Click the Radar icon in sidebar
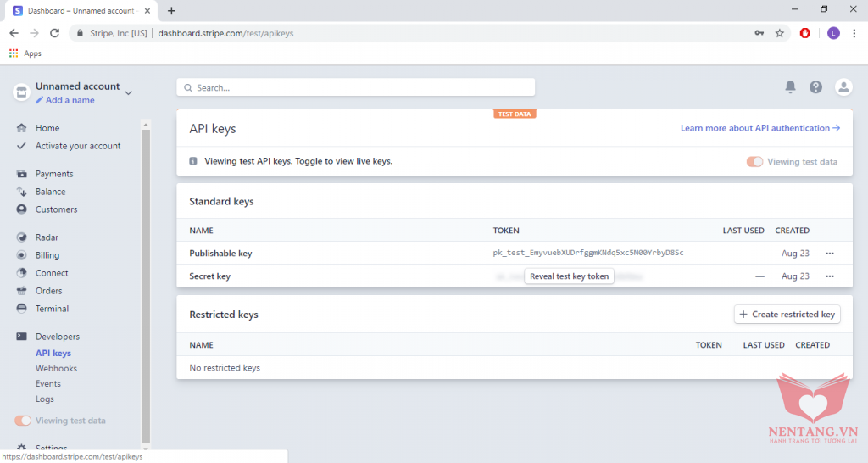The height and width of the screenshot is (463, 868). pyautogui.click(x=22, y=237)
